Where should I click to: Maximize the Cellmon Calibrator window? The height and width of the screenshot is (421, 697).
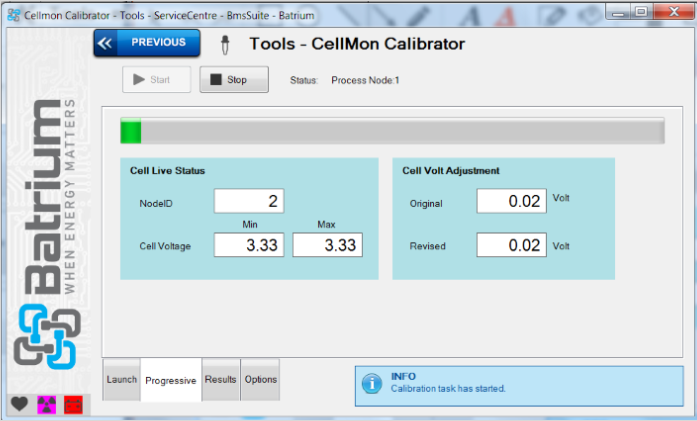click(641, 12)
